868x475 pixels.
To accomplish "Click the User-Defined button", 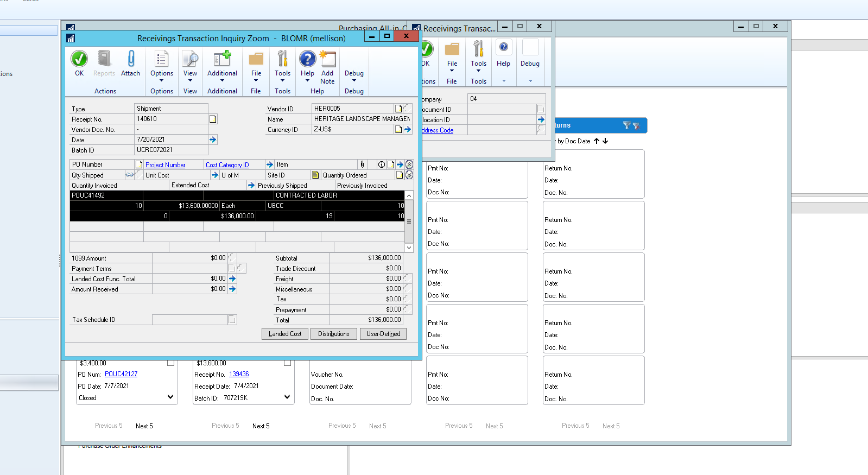I will pyautogui.click(x=383, y=334).
